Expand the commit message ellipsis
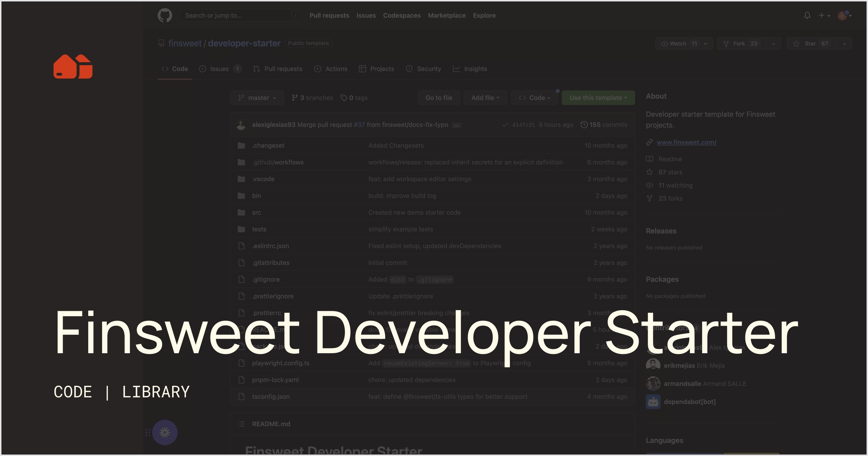This screenshot has height=456, width=868. point(457,125)
